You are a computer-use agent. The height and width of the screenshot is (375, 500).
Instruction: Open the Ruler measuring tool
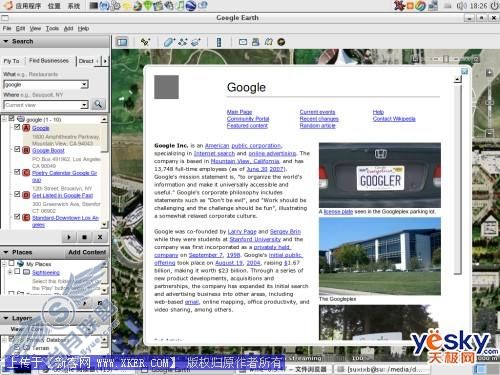(x=219, y=42)
